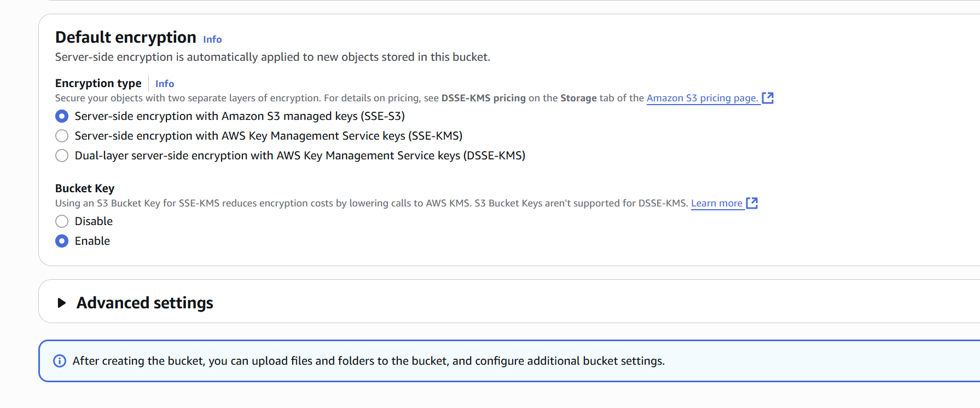Click the after-creating-bucket info banner text
The height and width of the screenshot is (408, 980).
(369, 361)
